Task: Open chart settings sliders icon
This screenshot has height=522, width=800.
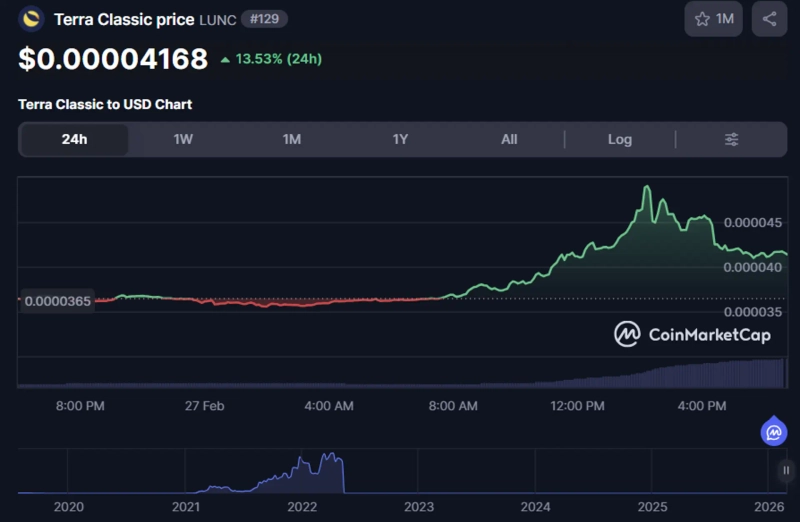Action: pyautogui.click(x=731, y=140)
